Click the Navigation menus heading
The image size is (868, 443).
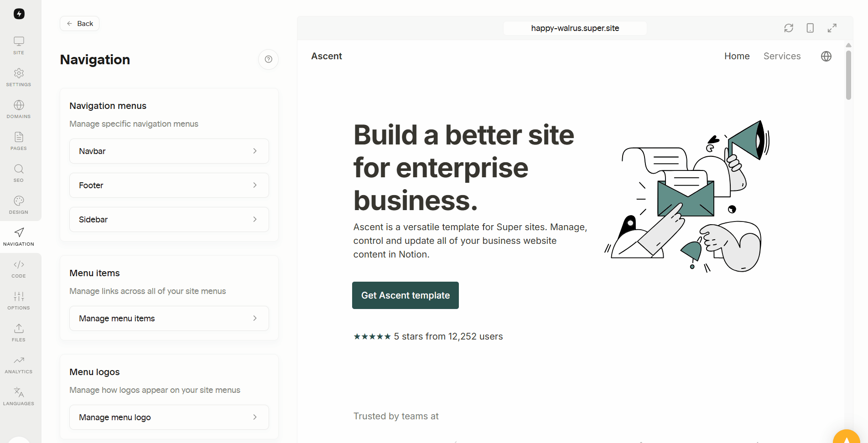click(108, 106)
